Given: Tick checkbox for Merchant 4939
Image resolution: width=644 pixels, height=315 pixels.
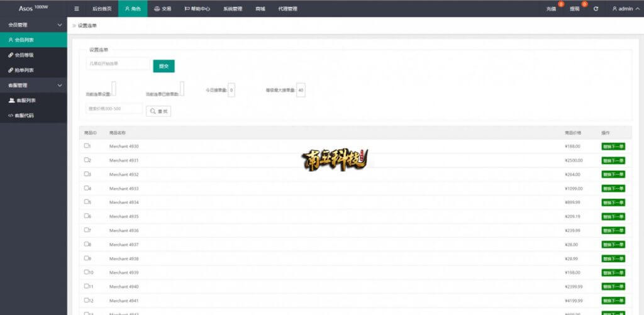Looking at the screenshot, I should [86, 272].
